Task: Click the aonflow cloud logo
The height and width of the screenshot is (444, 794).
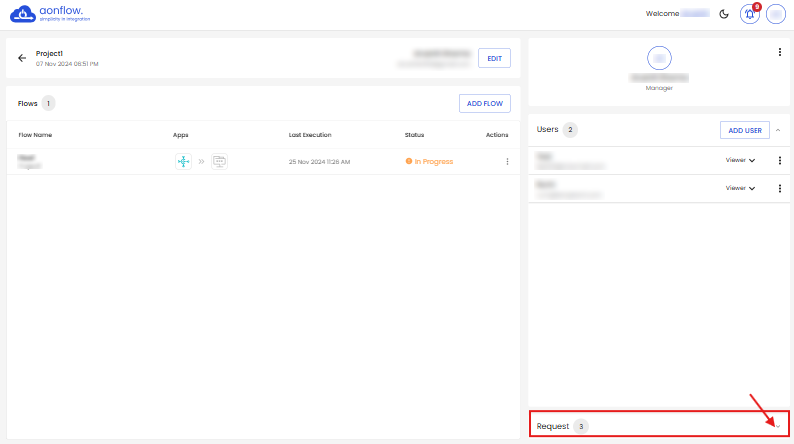Action: (24, 14)
